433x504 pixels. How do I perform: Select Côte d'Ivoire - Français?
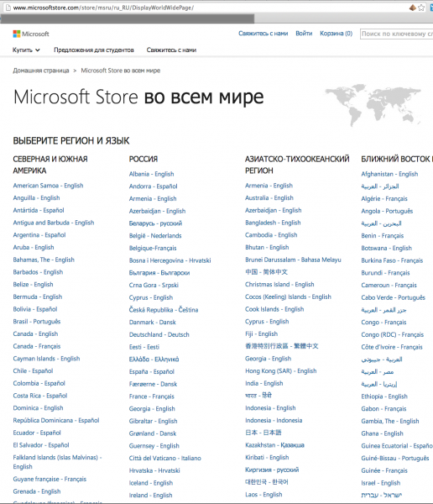click(392, 347)
